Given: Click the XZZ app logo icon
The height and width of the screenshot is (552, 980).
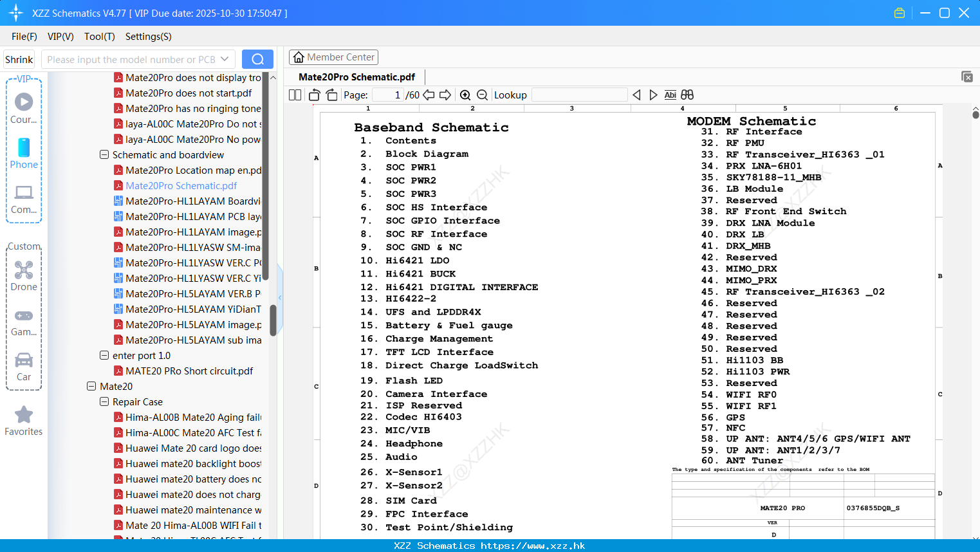Looking at the screenshot, I should [x=16, y=13].
